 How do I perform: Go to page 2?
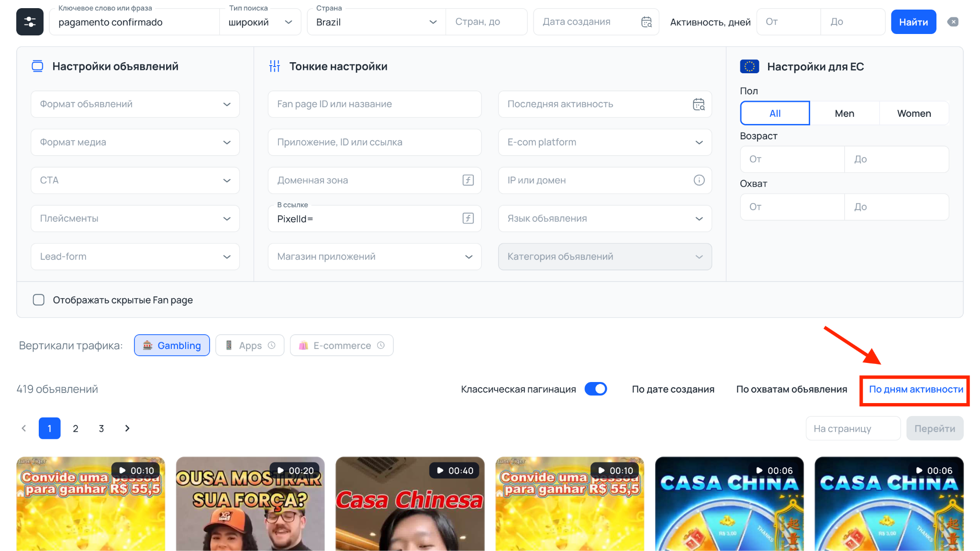tap(76, 428)
